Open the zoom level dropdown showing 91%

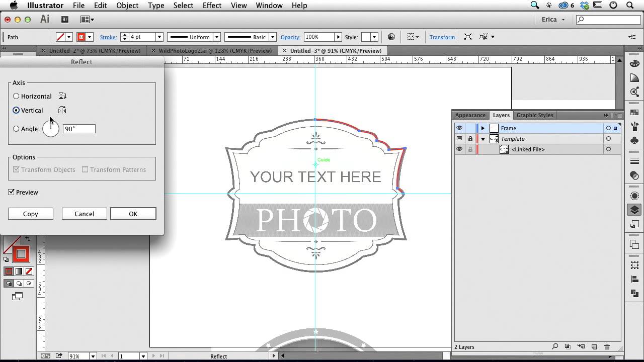click(x=93, y=356)
